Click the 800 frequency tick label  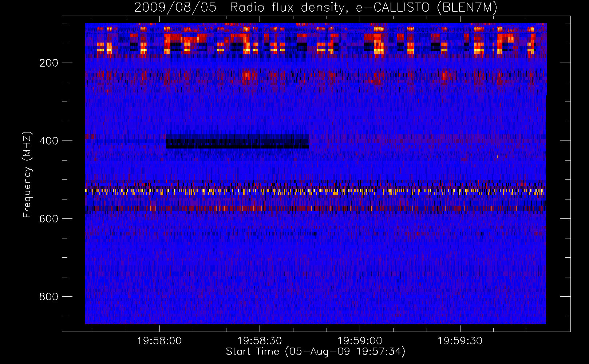click(x=49, y=297)
